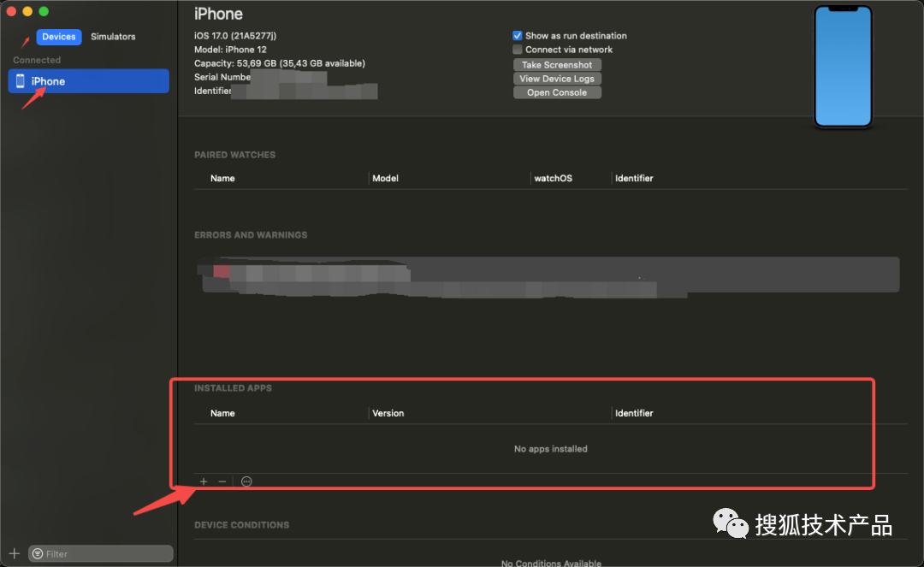Select the iPhone device in the sidebar
This screenshot has width=924, height=567.
[x=88, y=81]
